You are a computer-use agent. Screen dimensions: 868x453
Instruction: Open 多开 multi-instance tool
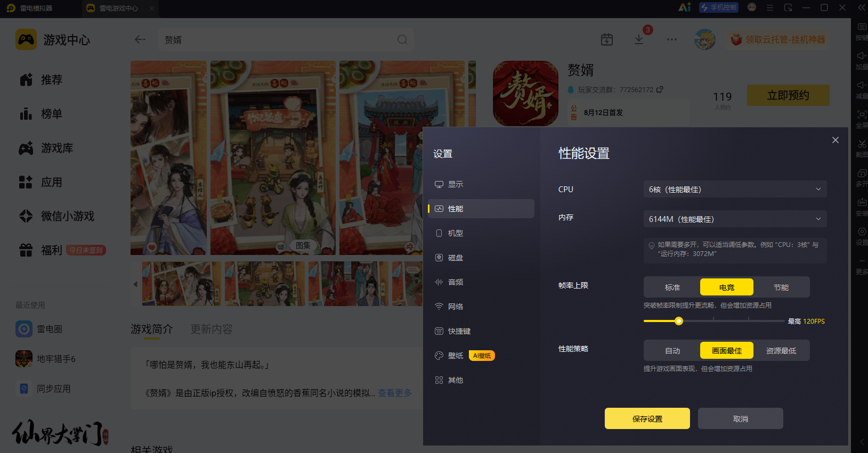pyautogui.click(x=862, y=178)
